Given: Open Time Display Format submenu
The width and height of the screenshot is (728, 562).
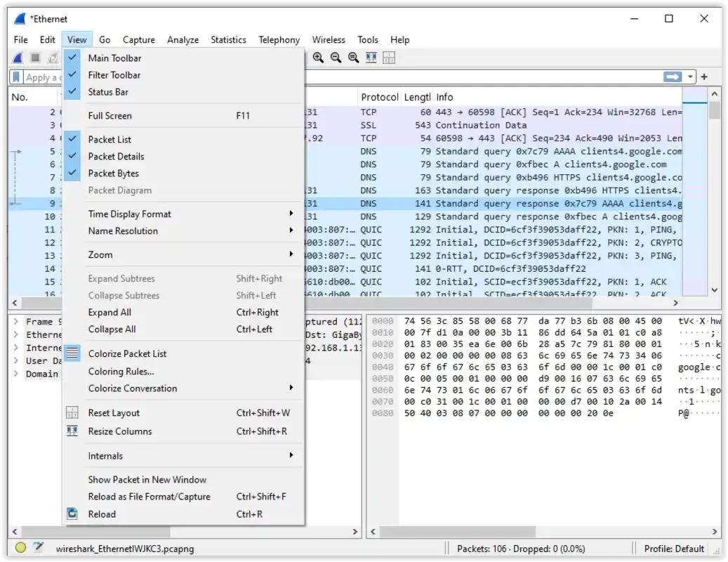Looking at the screenshot, I should pos(183,214).
